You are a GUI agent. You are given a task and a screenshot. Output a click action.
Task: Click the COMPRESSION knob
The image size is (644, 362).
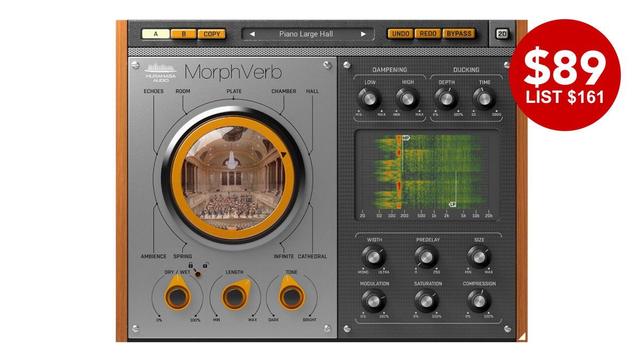[x=479, y=301]
